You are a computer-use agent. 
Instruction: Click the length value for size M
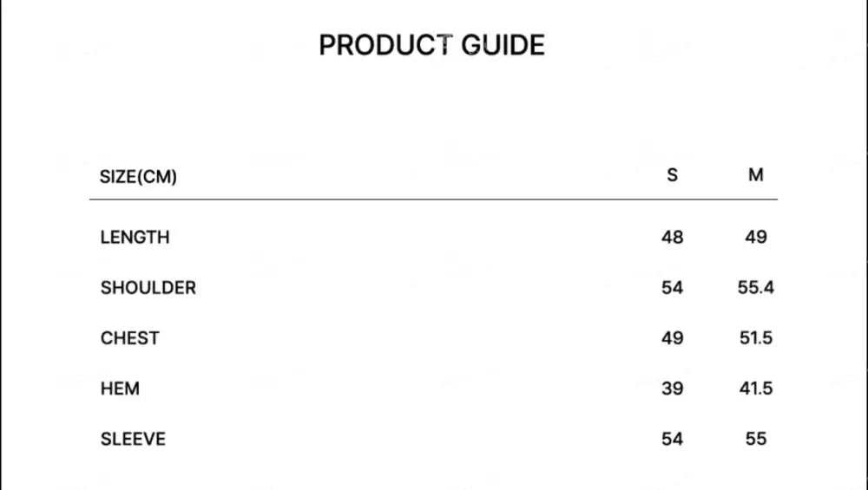click(756, 237)
